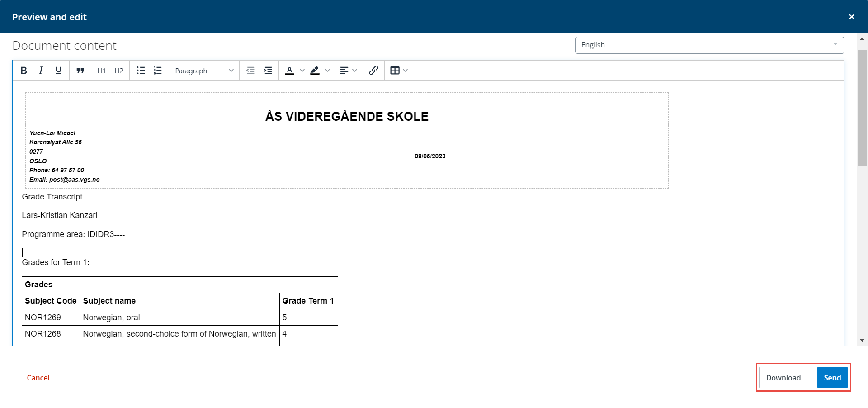The height and width of the screenshot is (408, 868).
Task: Decrease indent of paragraph
Action: pos(250,71)
